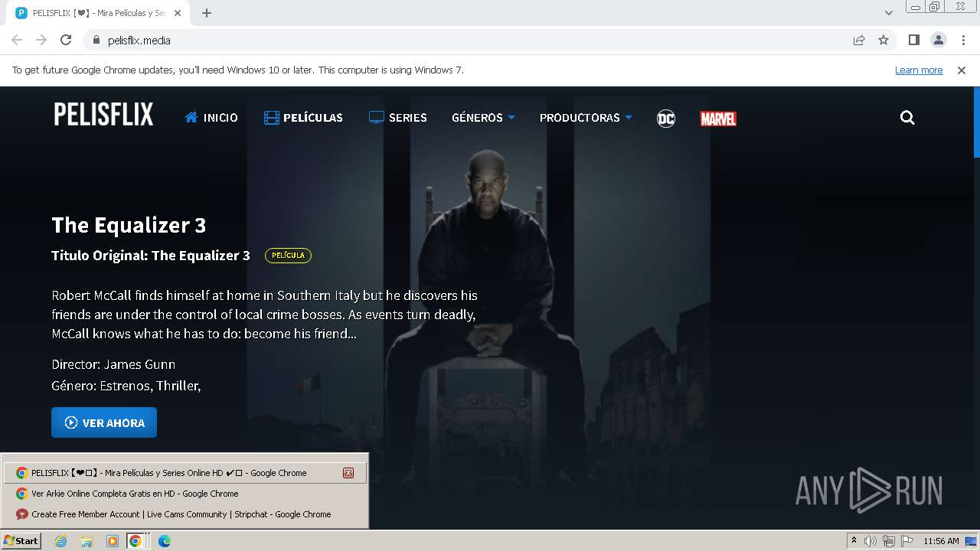Open a new tab with the plus
The height and width of the screenshot is (551, 980).
[x=207, y=13]
